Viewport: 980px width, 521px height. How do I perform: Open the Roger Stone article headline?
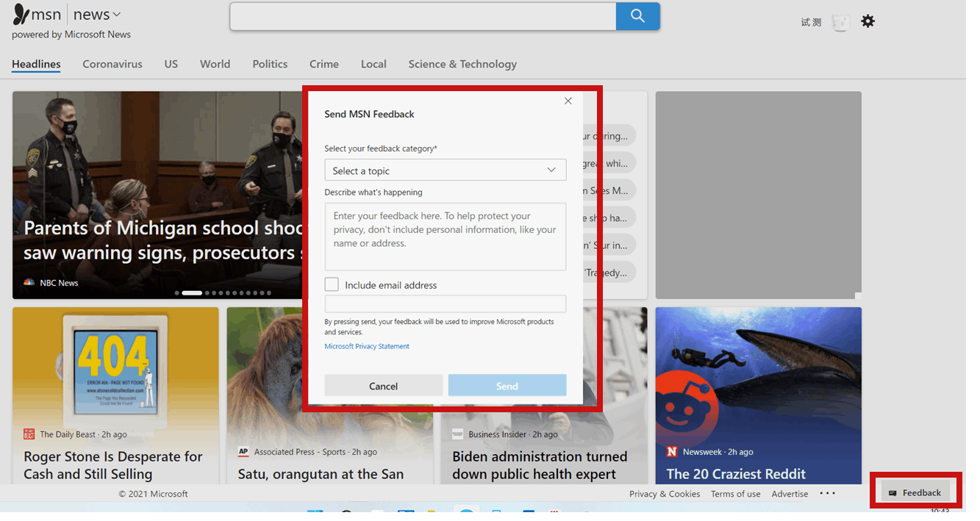112,465
